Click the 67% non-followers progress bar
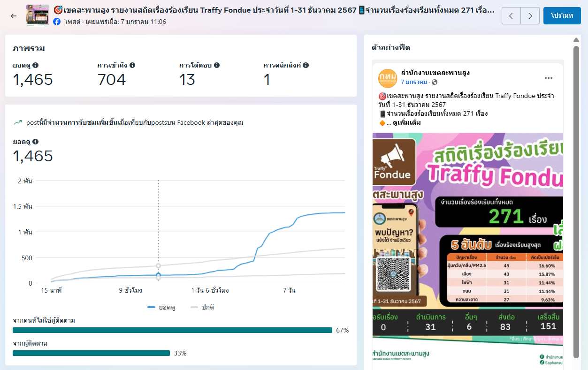Image resolution: width=588 pixels, height=370 pixels. [x=172, y=330]
